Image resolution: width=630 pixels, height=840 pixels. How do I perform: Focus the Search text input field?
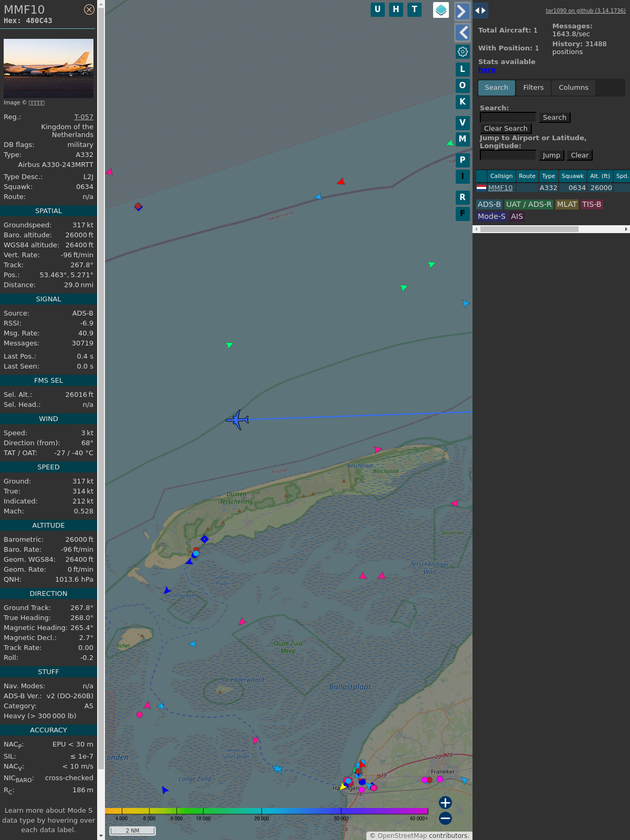click(x=508, y=118)
